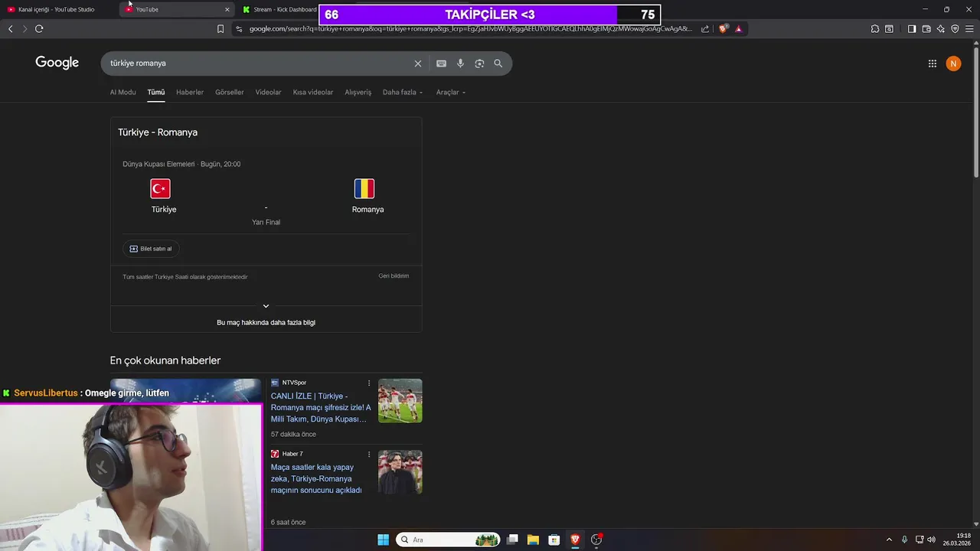The height and width of the screenshot is (551, 980).
Task: Open the Alışveriş tab
Action: (358, 93)
